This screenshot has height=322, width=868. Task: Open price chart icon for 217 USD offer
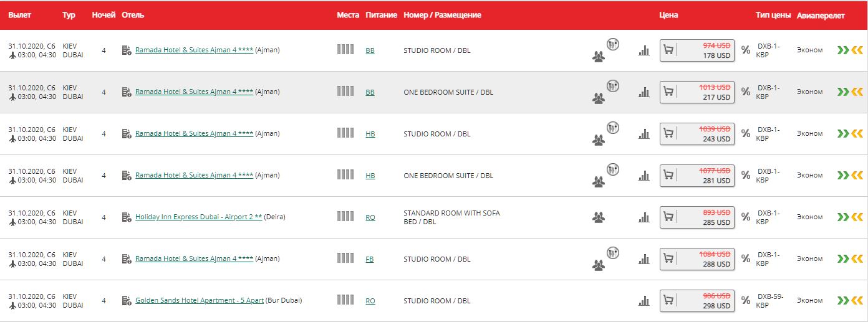click(644, 92)
